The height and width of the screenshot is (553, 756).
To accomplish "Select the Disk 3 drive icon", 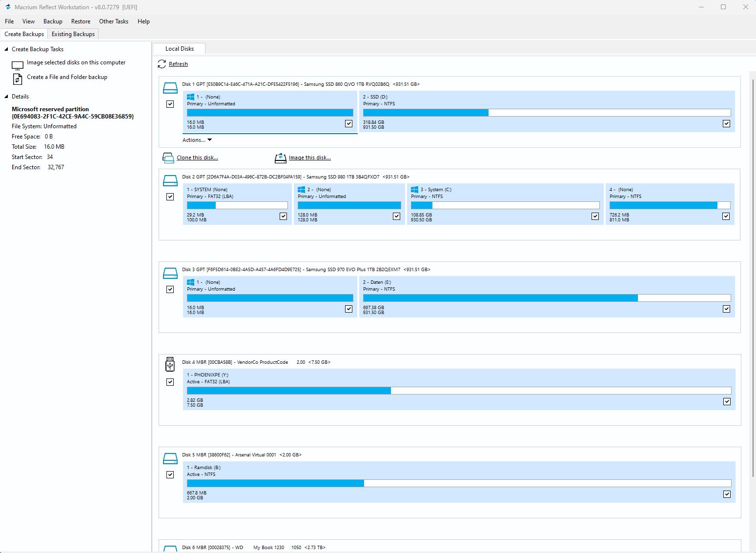I will (170, 273).
